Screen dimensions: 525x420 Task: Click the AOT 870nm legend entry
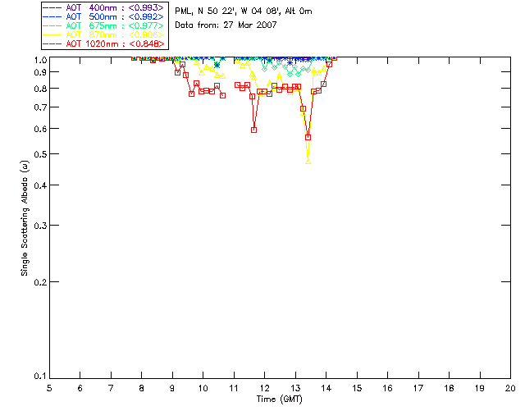coord(103,34)
